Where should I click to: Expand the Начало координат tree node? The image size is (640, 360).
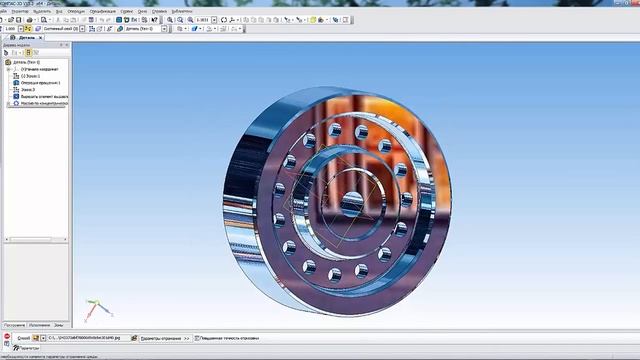coord(9,69)
